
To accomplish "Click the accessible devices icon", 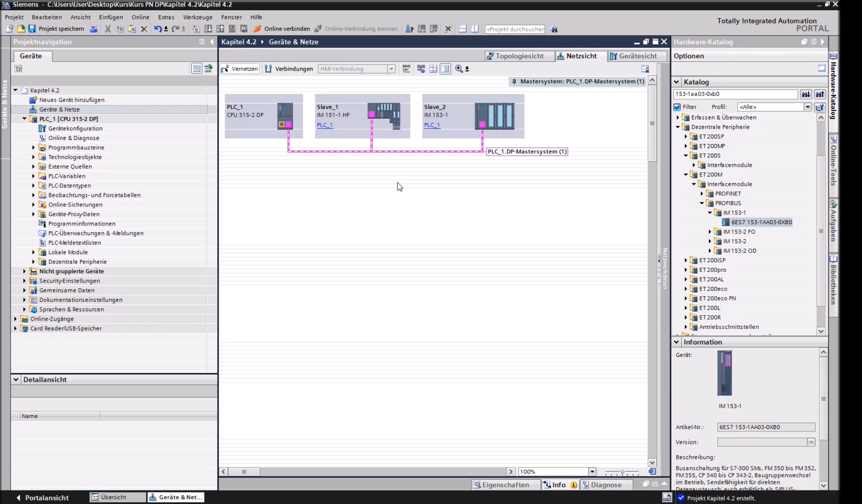I will [x=409, y=29].
